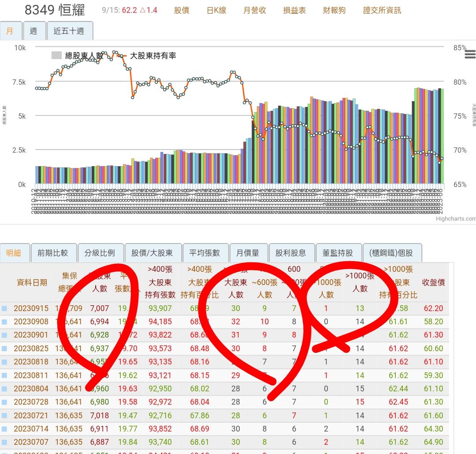Viewport: 476px width, 454px height.
Task: Click the blue marker beside row 20230804
Action: (4, 389)
